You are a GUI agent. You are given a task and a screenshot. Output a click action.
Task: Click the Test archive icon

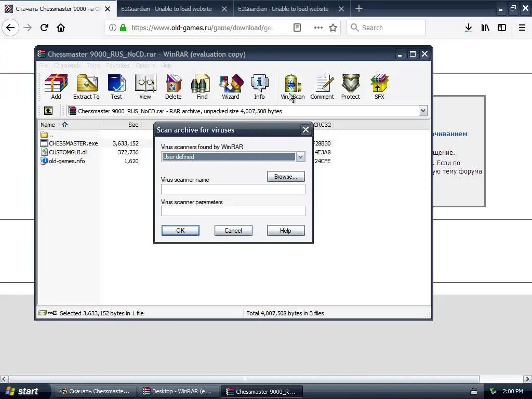coord(116,87)
